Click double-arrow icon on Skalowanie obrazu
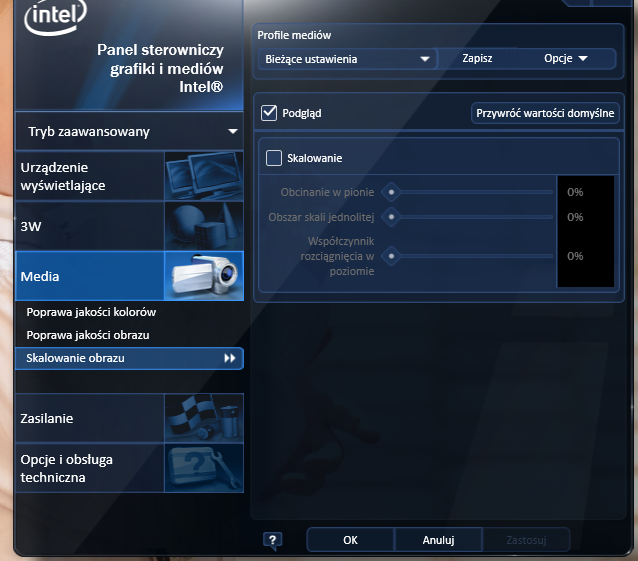Image resolution: width=638 pixels, height=561 pixels. click(x=230, y=358)
